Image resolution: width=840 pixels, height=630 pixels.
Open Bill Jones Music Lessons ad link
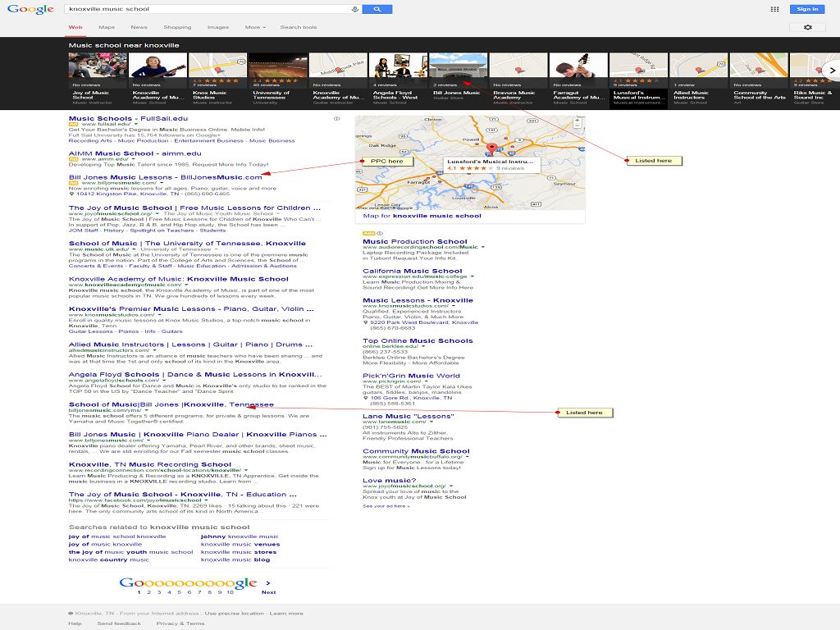[x=165, y=177]
